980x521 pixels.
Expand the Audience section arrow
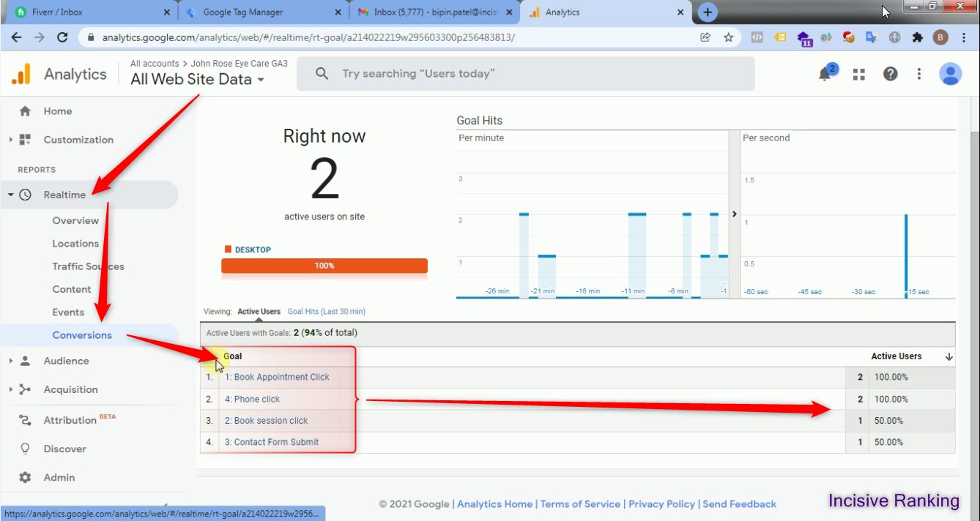[11, 361]
